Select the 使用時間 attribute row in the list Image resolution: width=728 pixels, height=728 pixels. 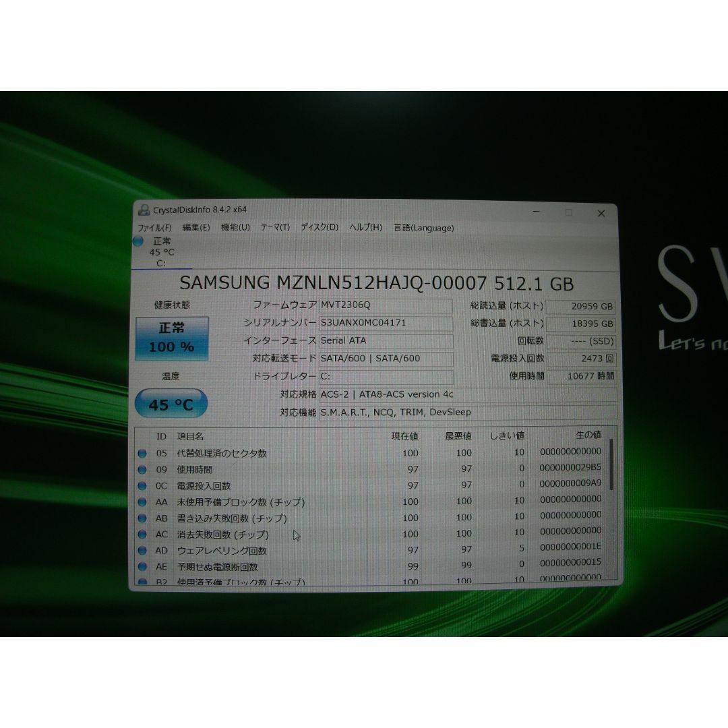[x=371, y=469]
